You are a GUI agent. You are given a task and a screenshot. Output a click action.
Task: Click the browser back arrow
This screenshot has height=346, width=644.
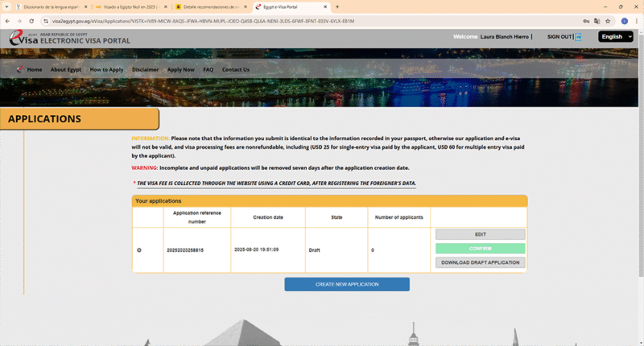point(8,21)
